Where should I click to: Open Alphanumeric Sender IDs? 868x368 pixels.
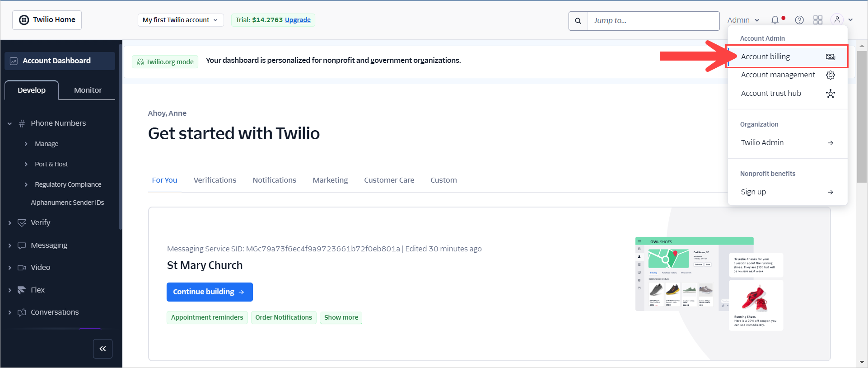coord(67,203)
